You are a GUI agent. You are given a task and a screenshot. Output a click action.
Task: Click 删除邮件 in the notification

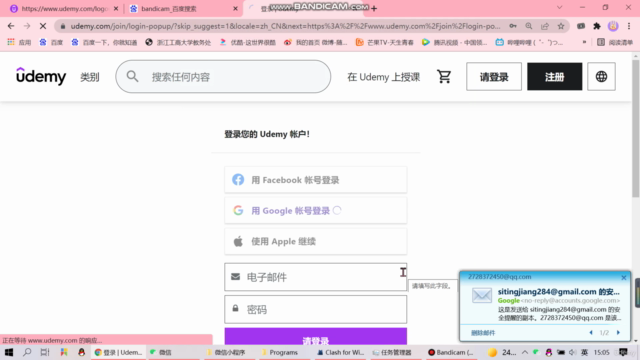[483, 333]
